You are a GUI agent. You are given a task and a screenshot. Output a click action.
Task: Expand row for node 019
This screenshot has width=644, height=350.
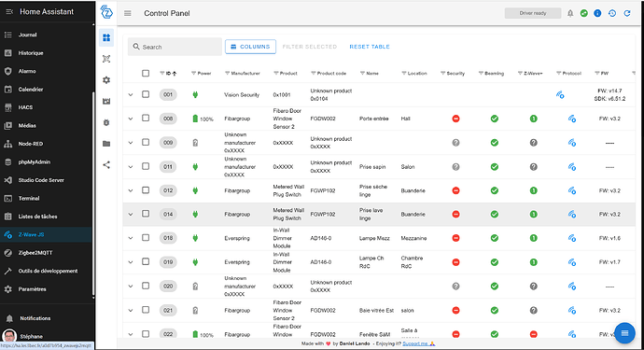tap(130, 262)
